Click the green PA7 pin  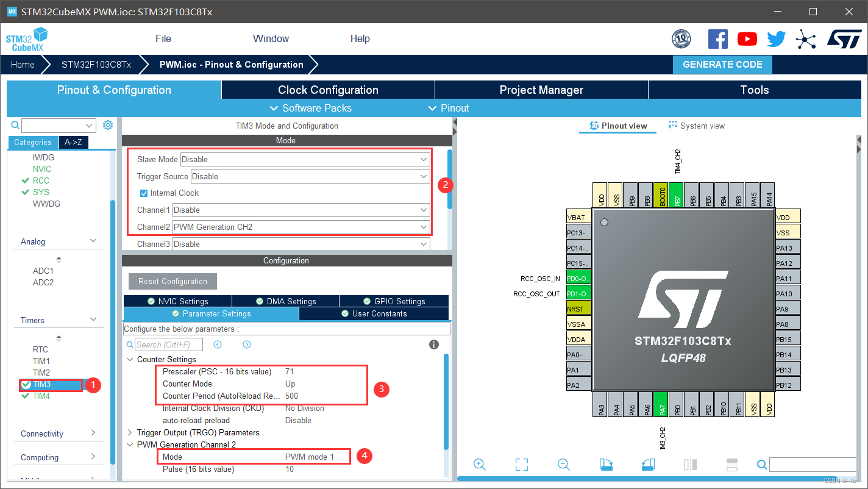pos(662,405)
